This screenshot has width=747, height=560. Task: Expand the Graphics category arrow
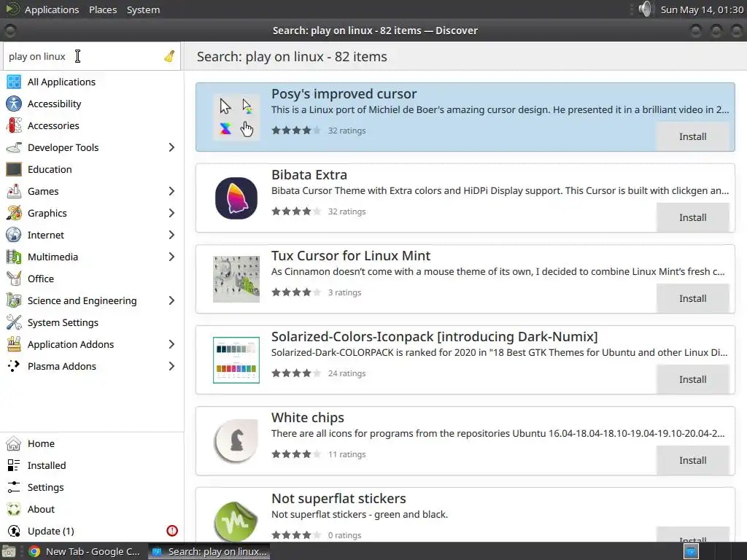[x=171, y=213]
